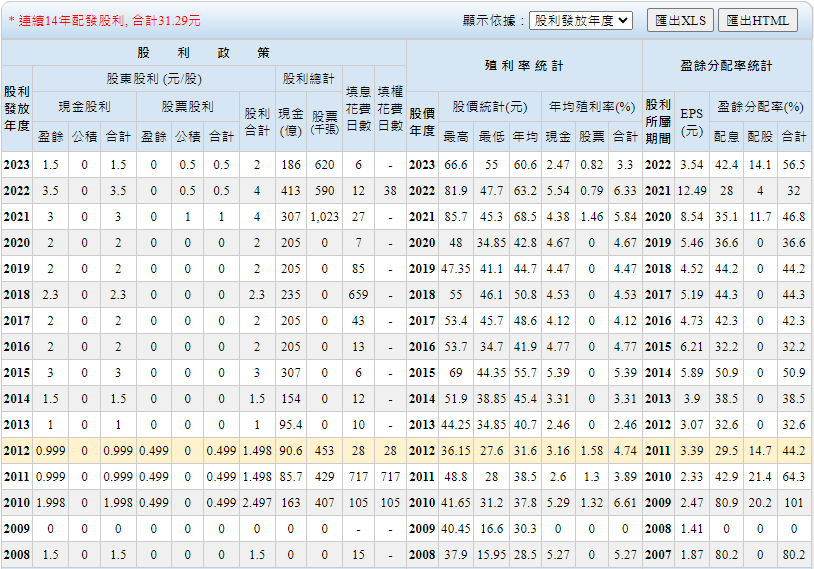Viewport: 814px width, 569px height.
Task: Click the 12.49 EPS value cell
Action: click(x=691, y=191)
